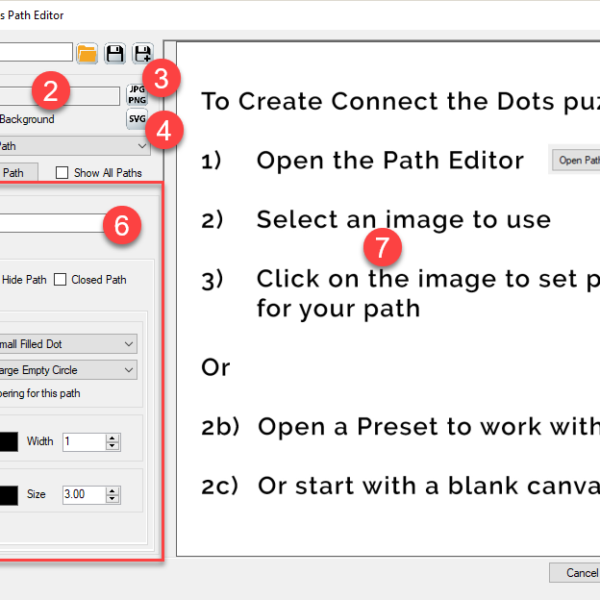Enable the Show All Paths checkbox
Screen dimensions: 600x600
click(x=62, y=173)
